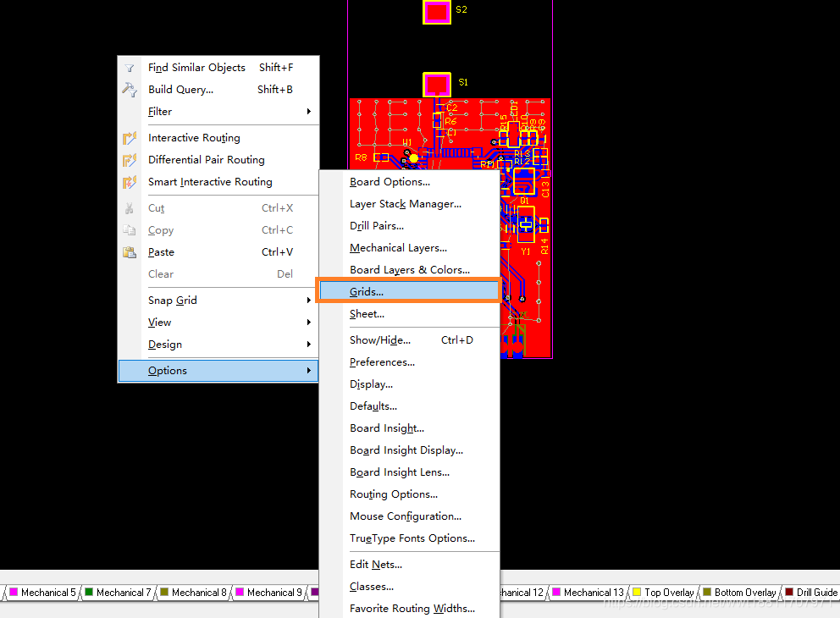The height and width of the screenshot is (618, 840).
Task: Open the Design submenu arrow
Action: tap(309, 345)
